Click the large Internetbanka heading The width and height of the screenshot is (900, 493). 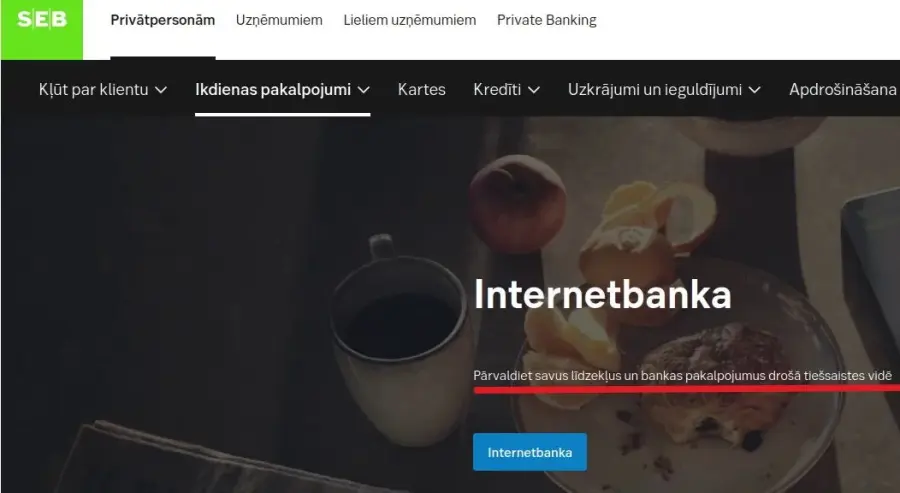click(602, 295)
